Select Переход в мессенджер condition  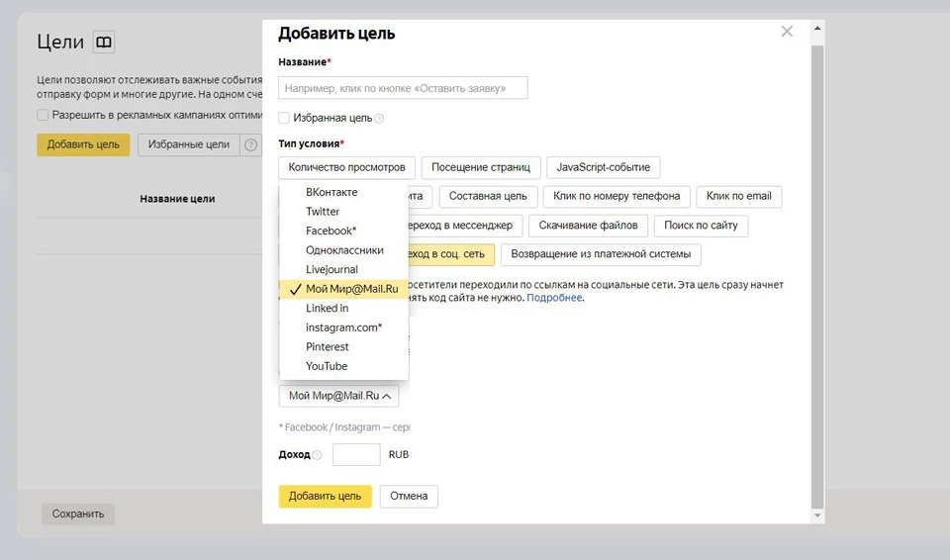464,226
